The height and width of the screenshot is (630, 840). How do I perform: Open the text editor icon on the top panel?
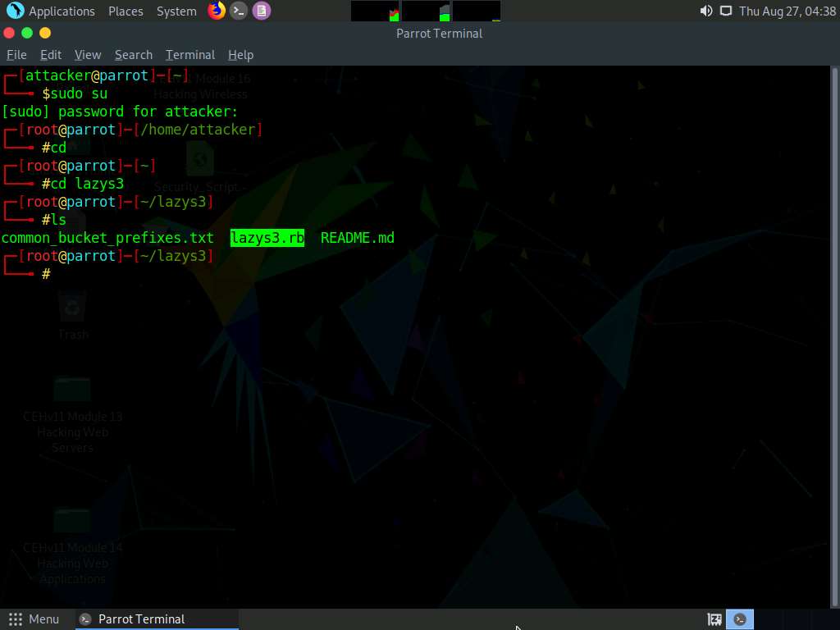coord(262,11)
